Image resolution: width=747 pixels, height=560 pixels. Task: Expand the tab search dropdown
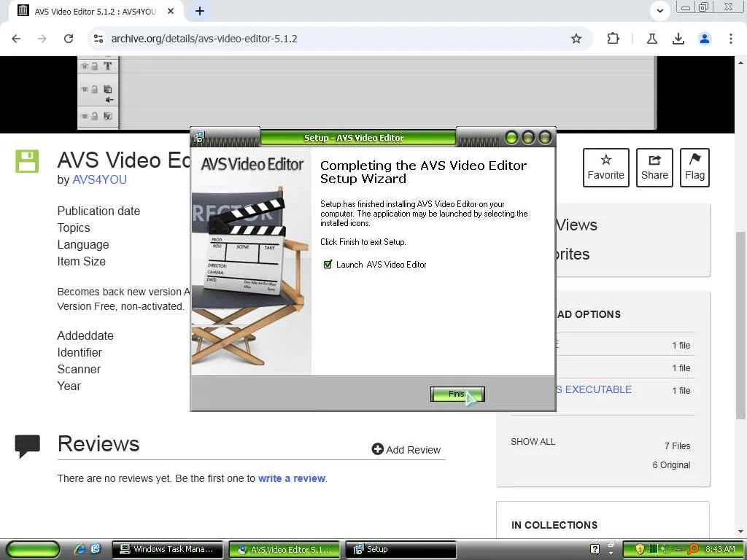pos(659,10)
